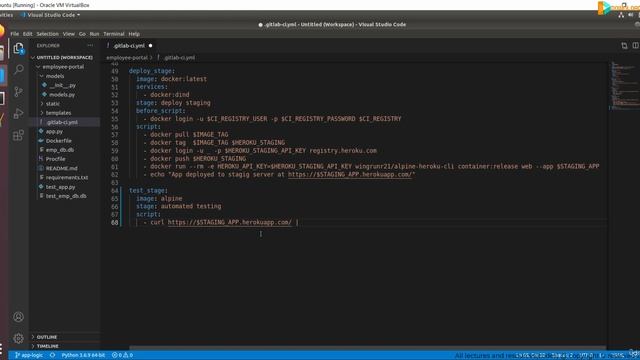640x360 pixels.
Task: Open requirements.txt from the explorer
Action: (67, 178)
